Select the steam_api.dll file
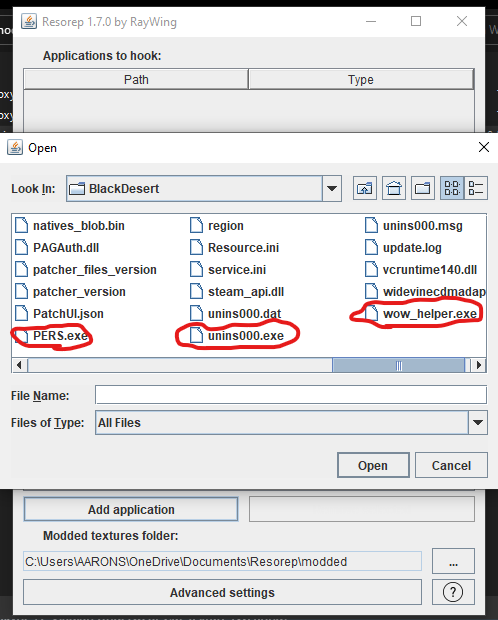The width and height of the screenshot is (498, 620). coord(237,292)
